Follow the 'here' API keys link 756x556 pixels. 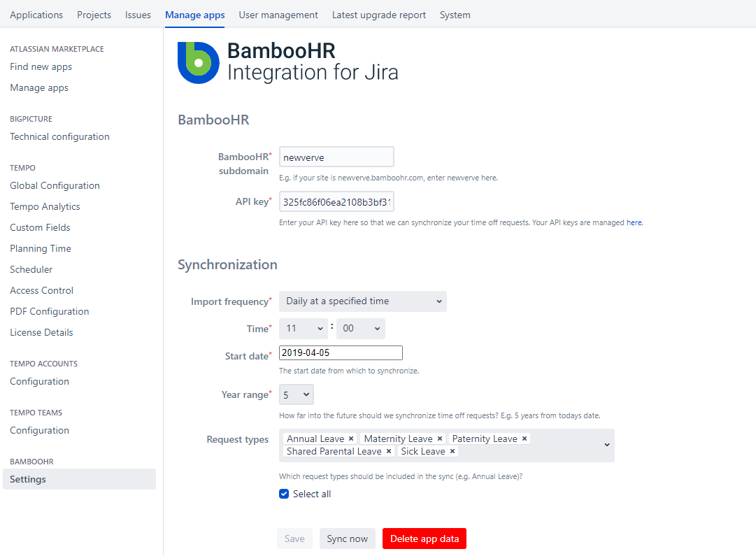pyautogui.click(x=634, y=222)
